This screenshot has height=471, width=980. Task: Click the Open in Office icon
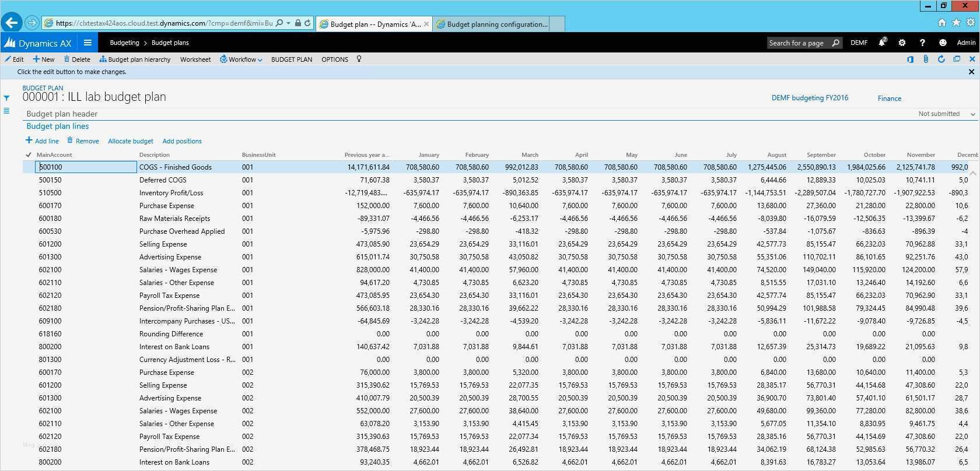(x=910, y=59)
